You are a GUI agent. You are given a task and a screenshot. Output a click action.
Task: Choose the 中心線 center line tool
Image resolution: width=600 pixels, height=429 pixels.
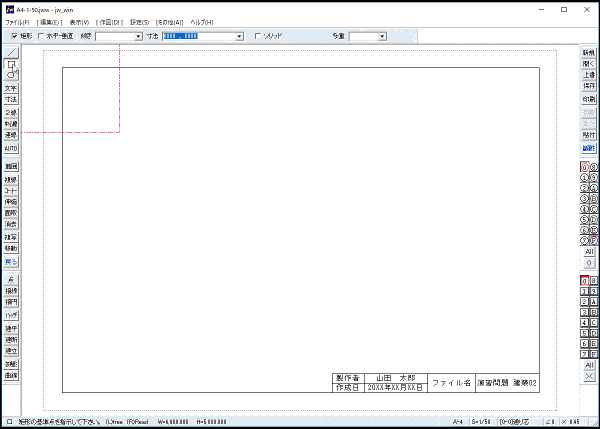(x=11, y=124)
